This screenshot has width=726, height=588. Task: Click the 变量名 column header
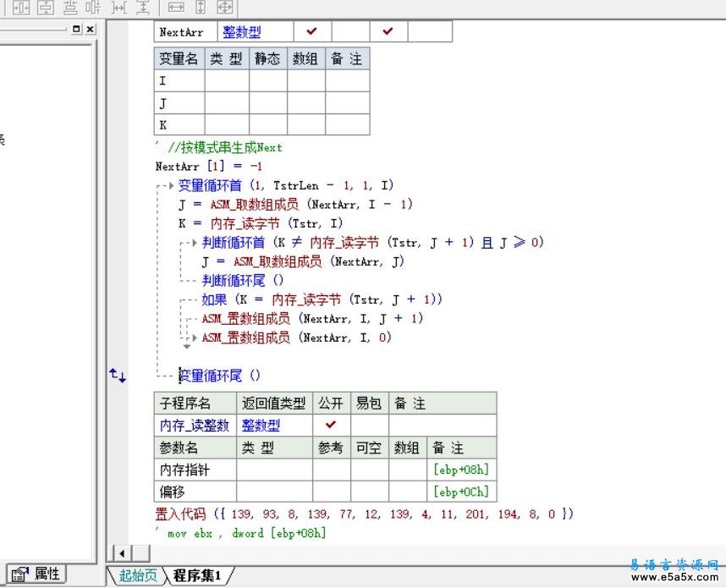[179, 58]
